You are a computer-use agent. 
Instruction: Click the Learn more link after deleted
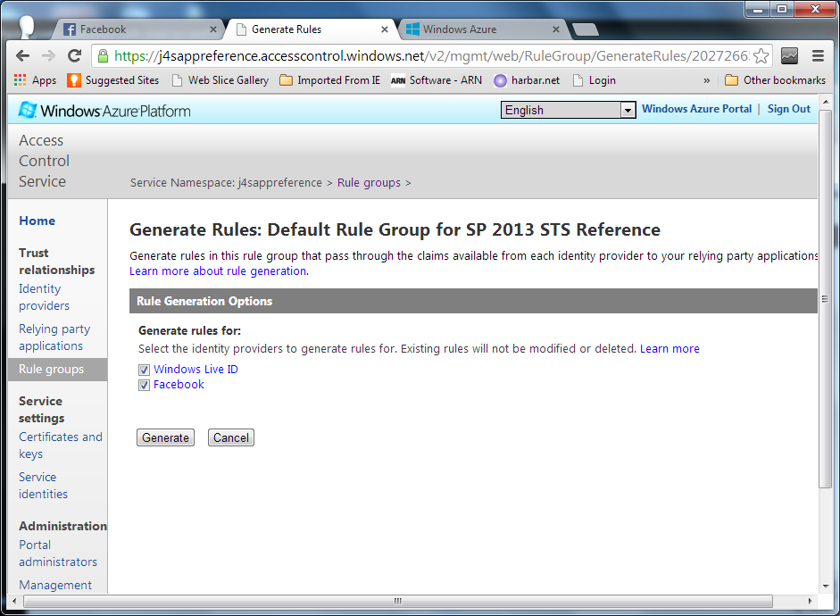tap(670, 349)
